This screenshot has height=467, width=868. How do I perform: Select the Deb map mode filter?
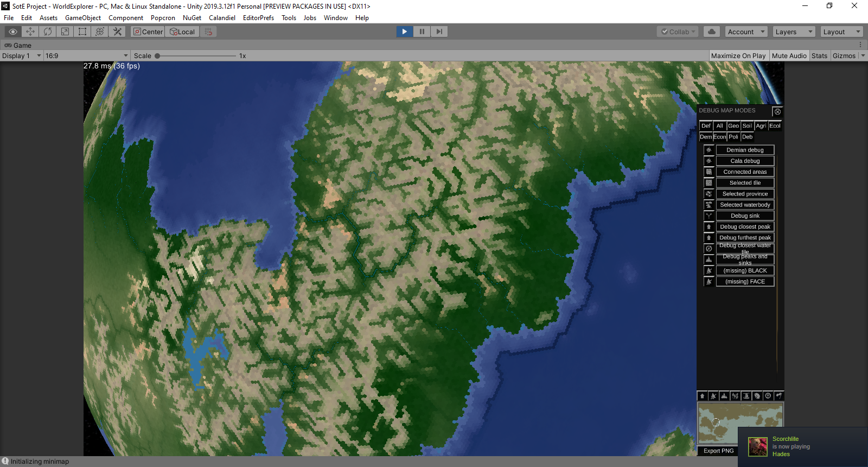tap(748, 137)
